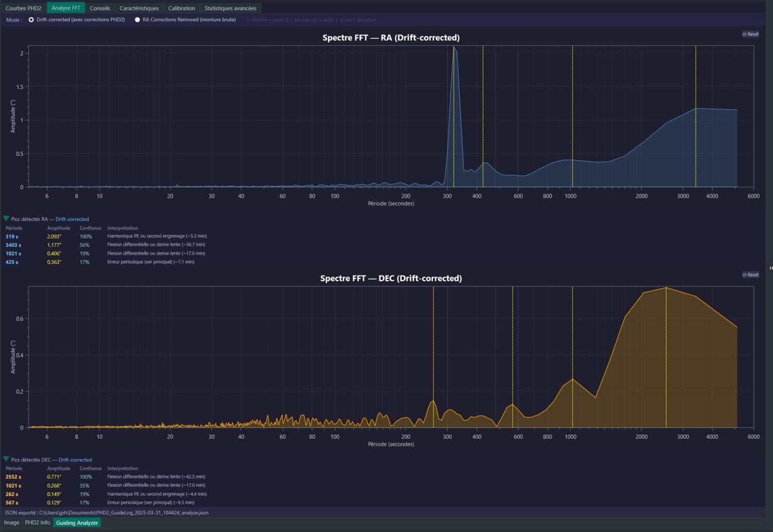Select RA Corrections Removed mode
Viewport: 773px width, 532px height.
(x=137, y=20)
